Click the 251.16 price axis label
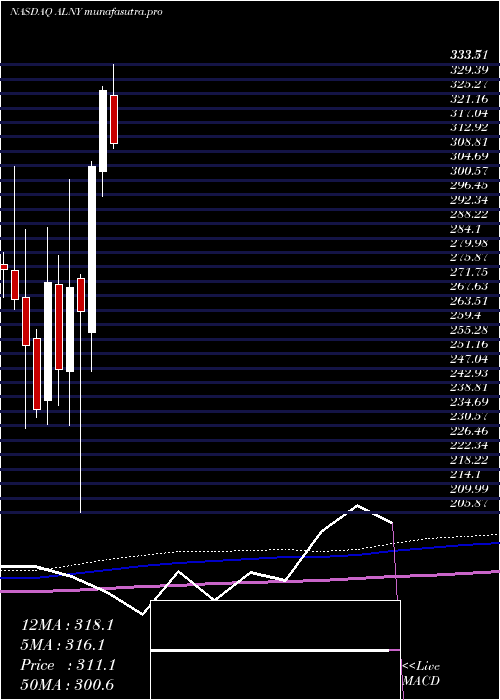500x700 pixels. [x=468, y=344]
